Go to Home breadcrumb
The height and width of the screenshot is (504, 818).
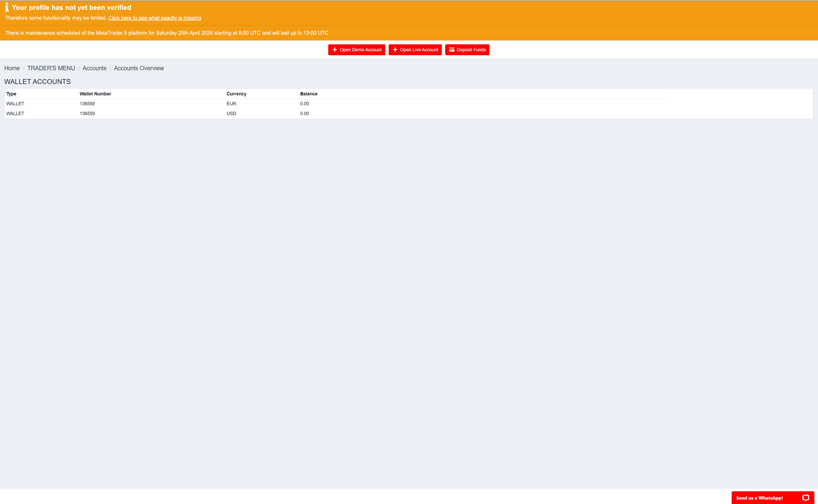[12, 68]
